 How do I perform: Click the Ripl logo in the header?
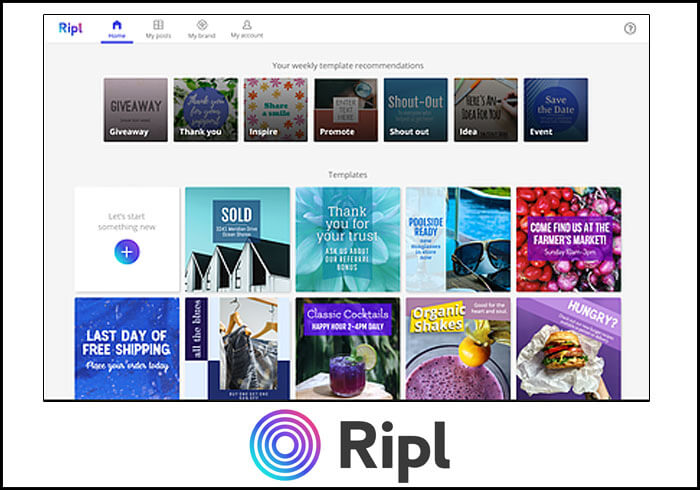(71, 28)
